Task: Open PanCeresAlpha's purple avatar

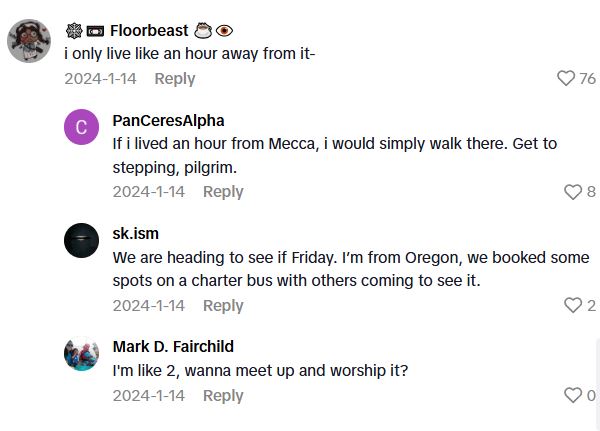Action: point(81,127)
